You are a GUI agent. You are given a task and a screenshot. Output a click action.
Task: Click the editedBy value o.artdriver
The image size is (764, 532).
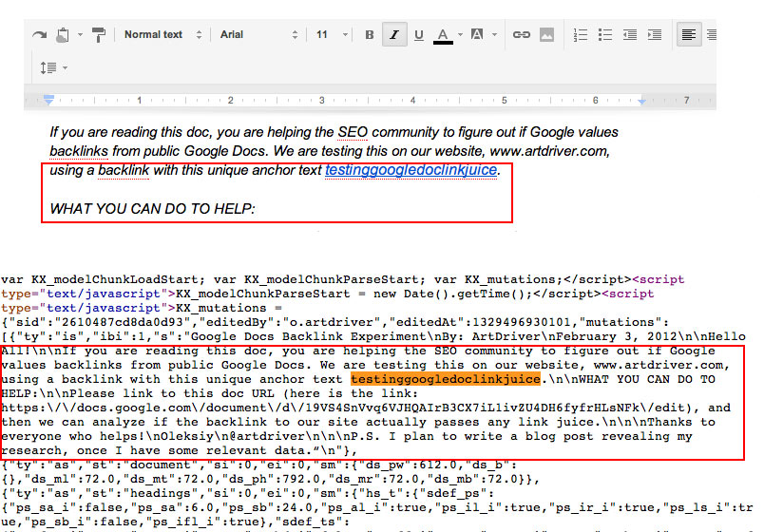point(335,322)
